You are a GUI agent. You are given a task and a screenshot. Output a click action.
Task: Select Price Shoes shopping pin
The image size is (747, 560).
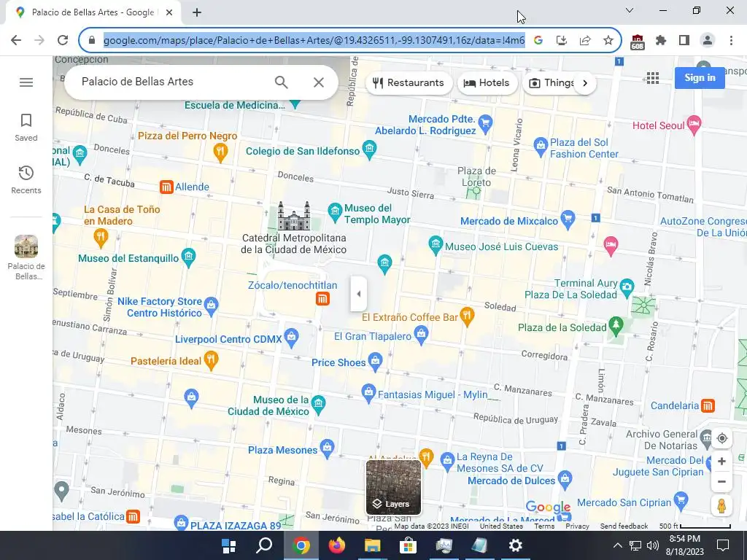point(375,362)
